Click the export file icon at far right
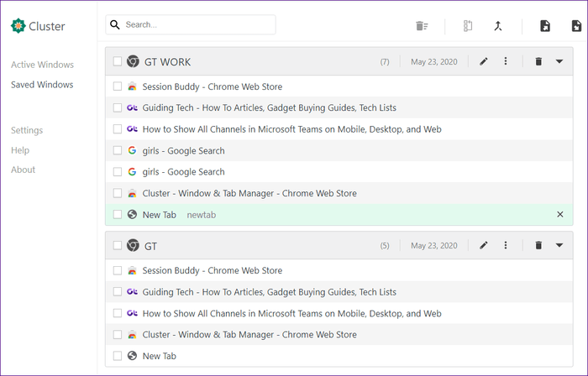The image size is (588, 376). coord(576,26)
